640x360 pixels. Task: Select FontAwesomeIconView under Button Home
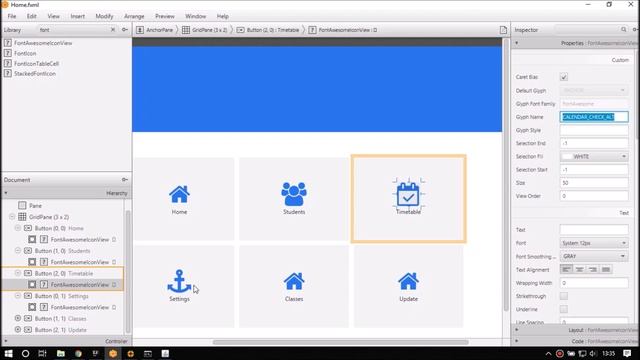(80, 240)
